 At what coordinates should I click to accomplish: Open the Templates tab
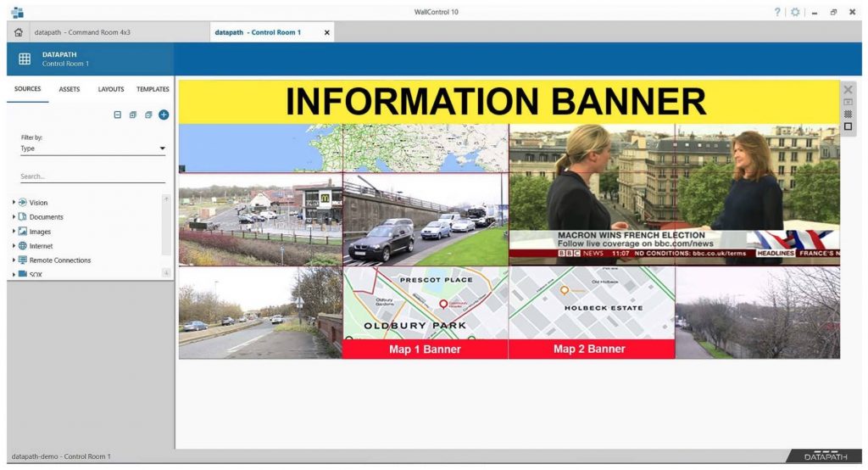tap(153, 89)
